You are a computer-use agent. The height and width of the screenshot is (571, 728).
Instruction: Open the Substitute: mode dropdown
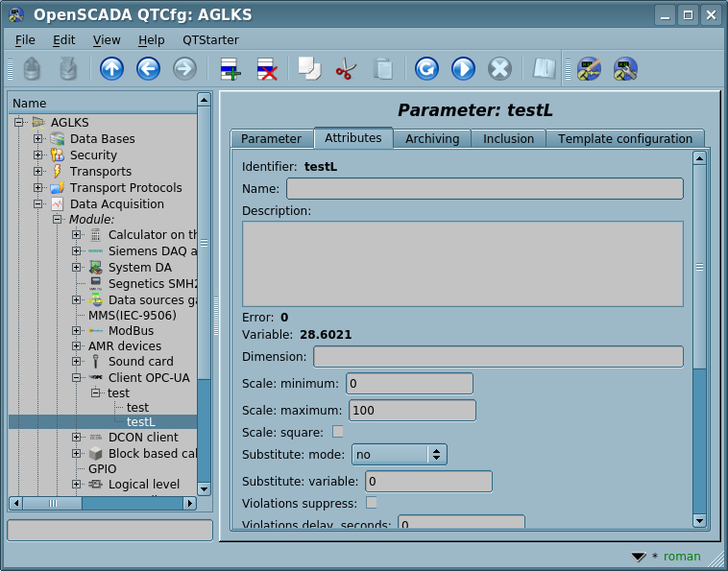pyautogui.click(x=399, y=454)
